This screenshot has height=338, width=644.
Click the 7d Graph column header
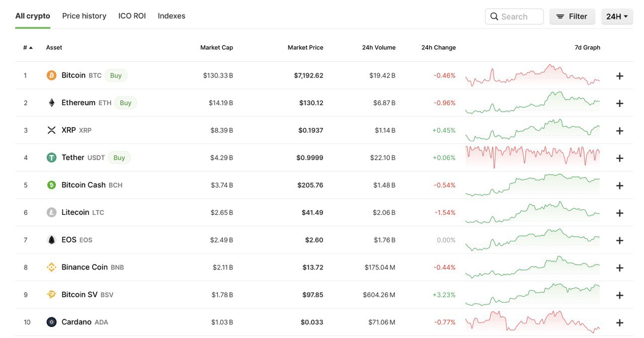(x=588, y=48)
